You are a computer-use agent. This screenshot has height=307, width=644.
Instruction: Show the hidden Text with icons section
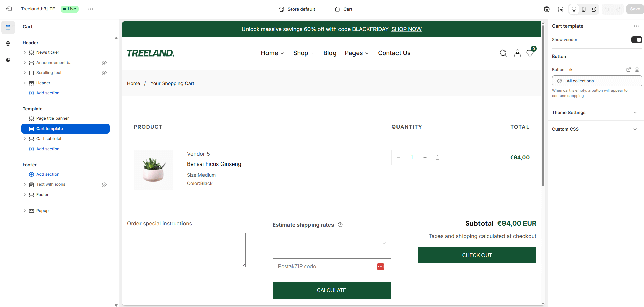pos(104,184)
